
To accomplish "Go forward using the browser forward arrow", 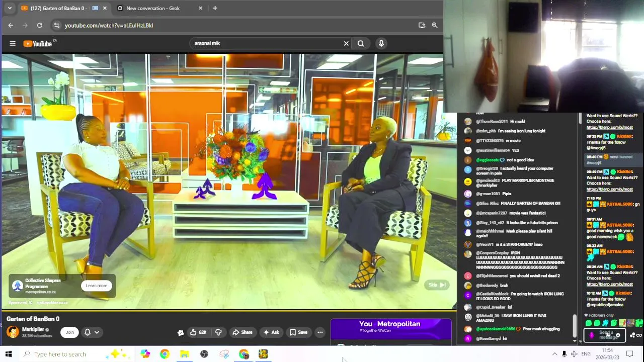I will 25,25.
